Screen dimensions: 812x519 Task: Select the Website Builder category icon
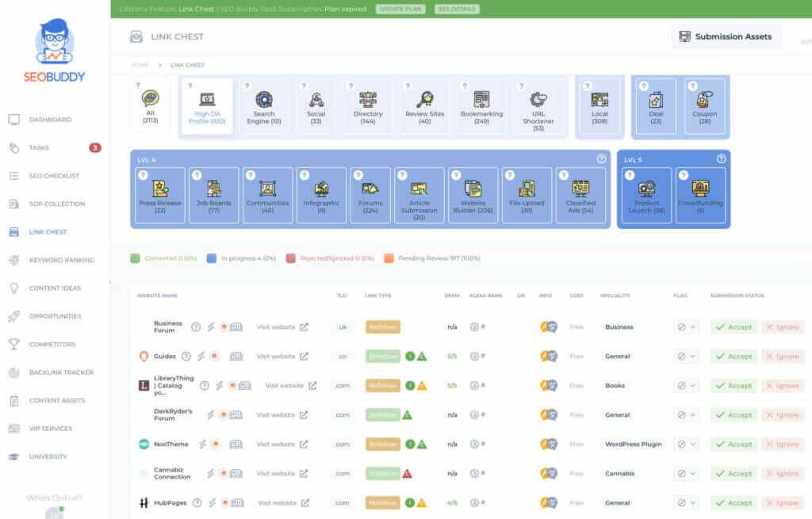tap(473, 189)
